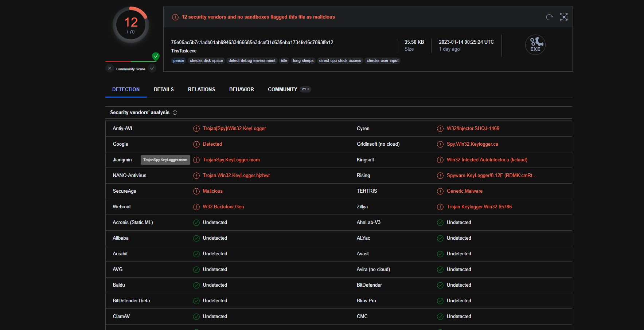
Task: Click warning icon in Cyren row
Action: click(x=440, y=129)
